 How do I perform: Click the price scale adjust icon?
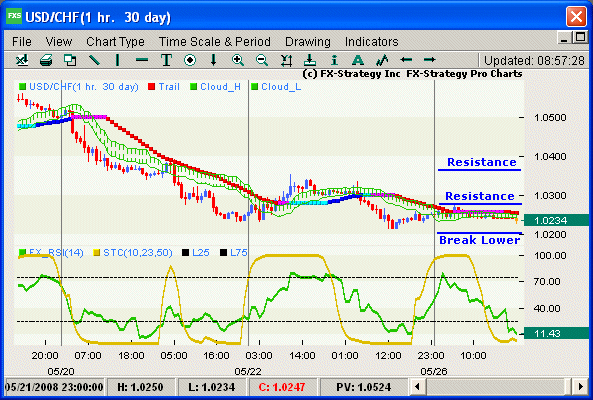[286, 60]
